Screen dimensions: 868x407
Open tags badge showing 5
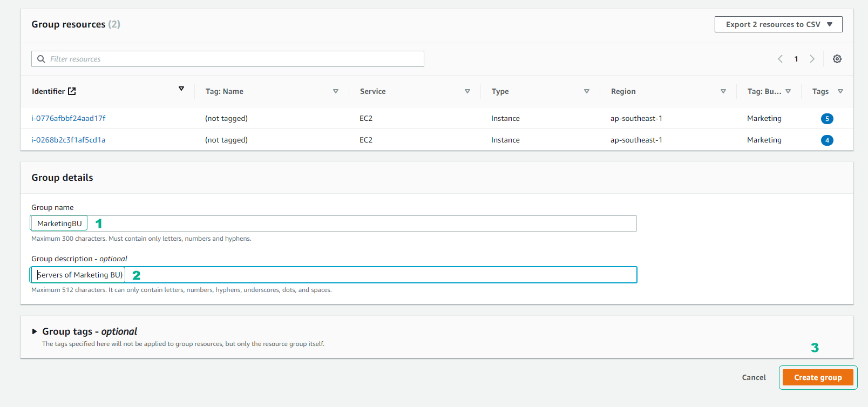point(827,119)
